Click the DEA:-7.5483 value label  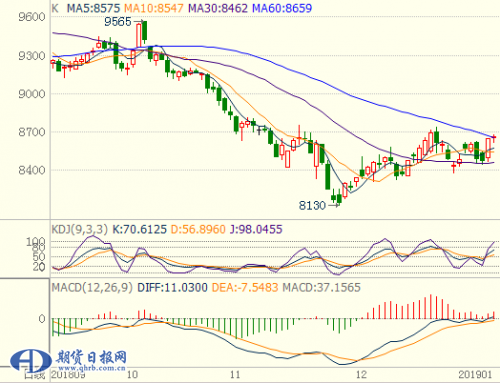tap(245, 287)
